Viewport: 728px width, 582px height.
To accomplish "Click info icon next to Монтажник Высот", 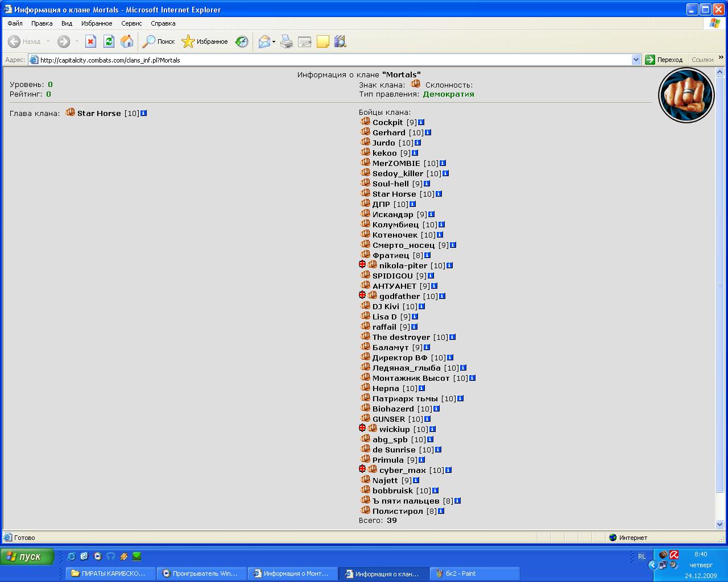I will point(473,378).
